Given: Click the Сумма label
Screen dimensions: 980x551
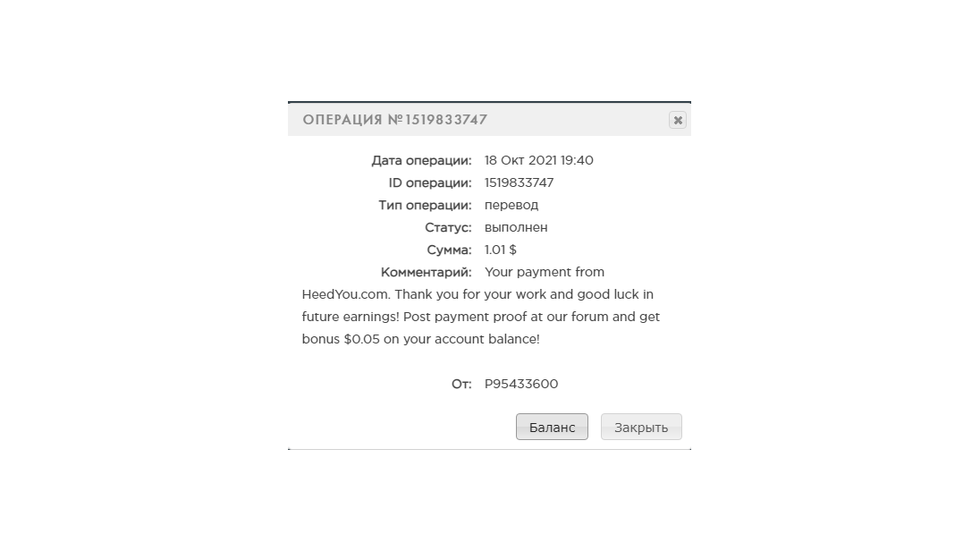Looking at the screenshot, I should (x=450, y=250).
